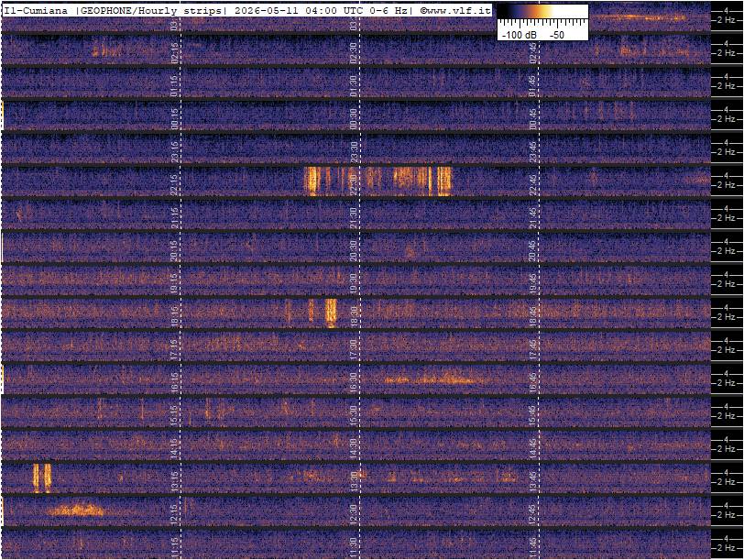Screen dimensions: 744x560
Task: Click the 18:45 time label
Action: (x=533, y=316)
